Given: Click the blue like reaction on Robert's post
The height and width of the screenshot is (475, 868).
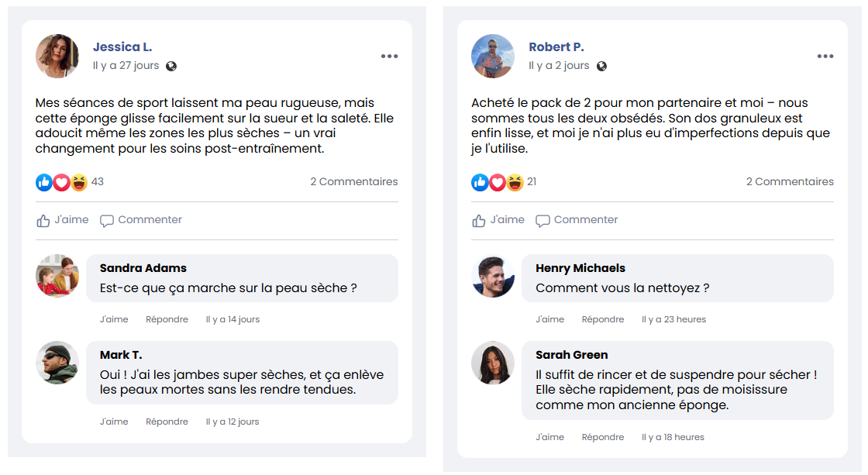Looking at the screenshot, I should pyautogui.click(x=480, y=182).
